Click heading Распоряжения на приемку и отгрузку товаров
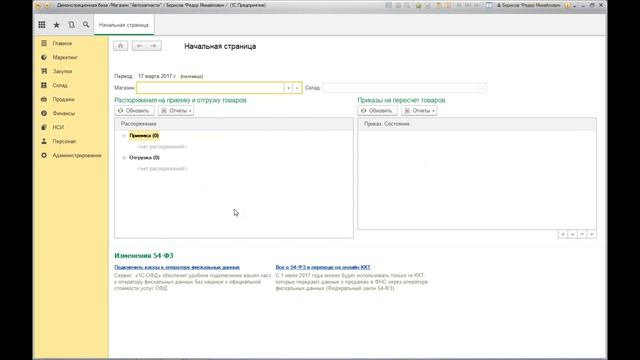This screenshot has width=640, height=360. pos(180,100)
